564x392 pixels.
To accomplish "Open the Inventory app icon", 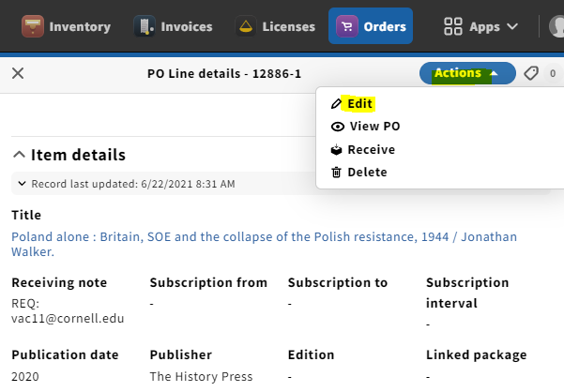I will (x=33, y=26).
